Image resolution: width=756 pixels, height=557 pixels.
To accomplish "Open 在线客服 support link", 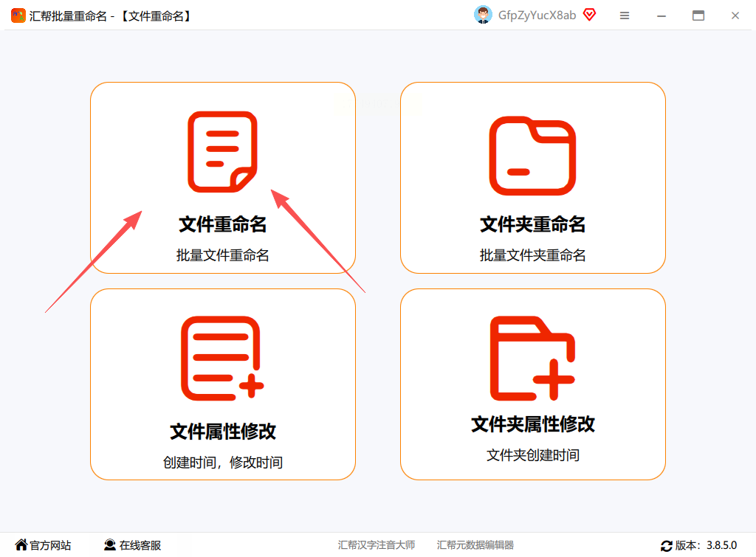I will 140,545.
